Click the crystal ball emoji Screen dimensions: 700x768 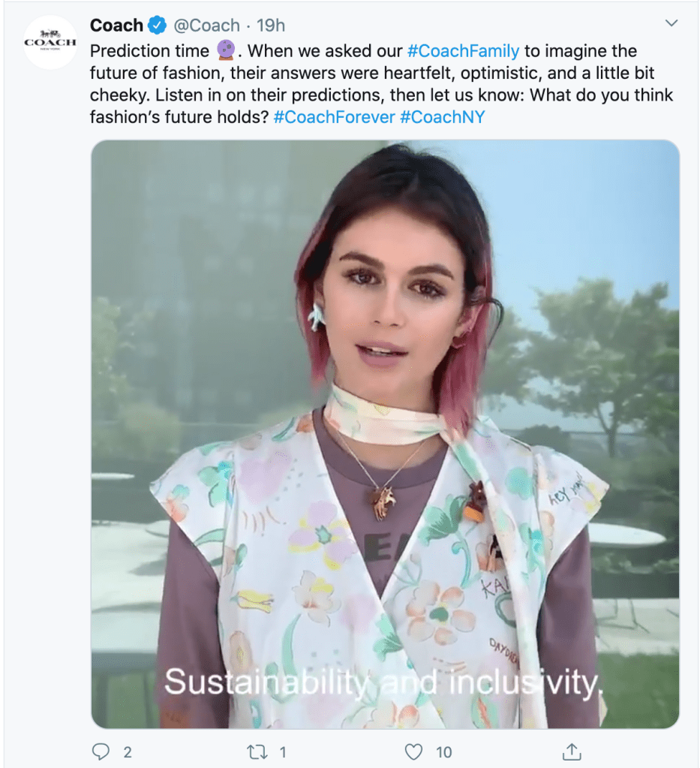[226, 51]
